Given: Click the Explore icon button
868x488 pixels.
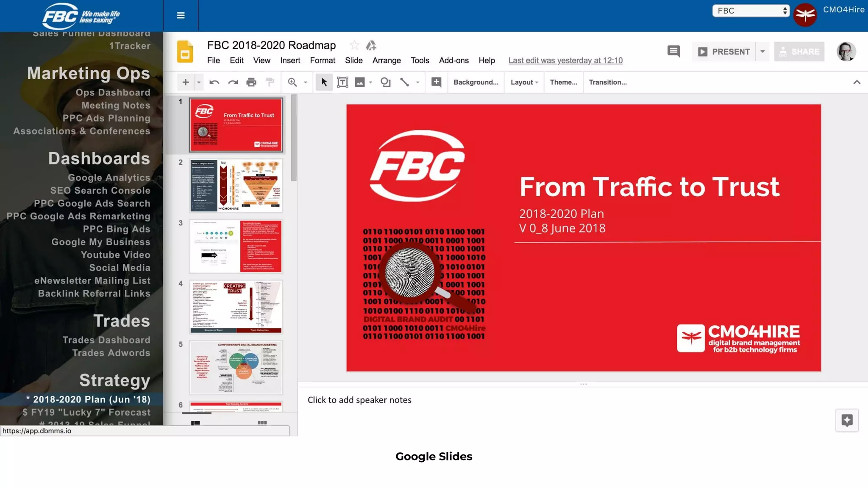Looking at the screenshot, I should [x=847, y=420].
